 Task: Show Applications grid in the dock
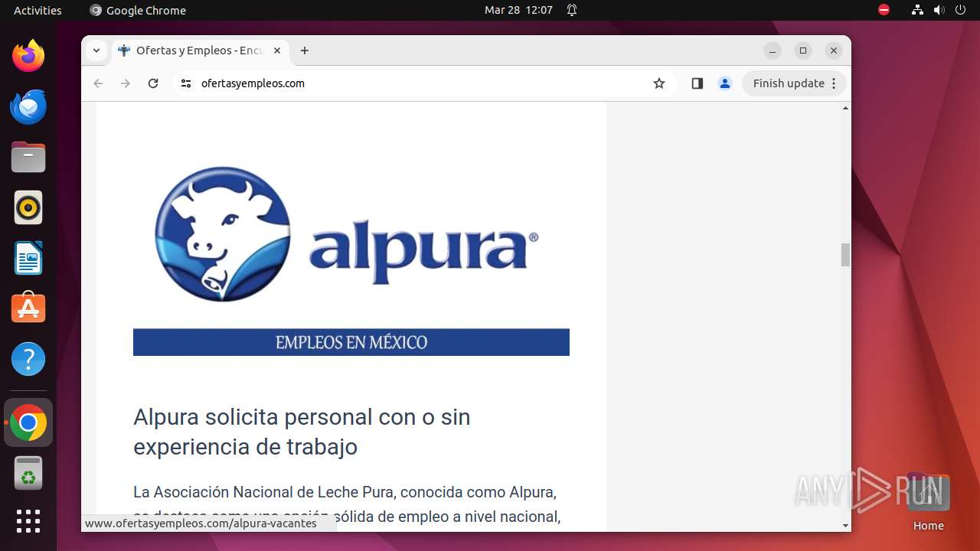point(28,521)
